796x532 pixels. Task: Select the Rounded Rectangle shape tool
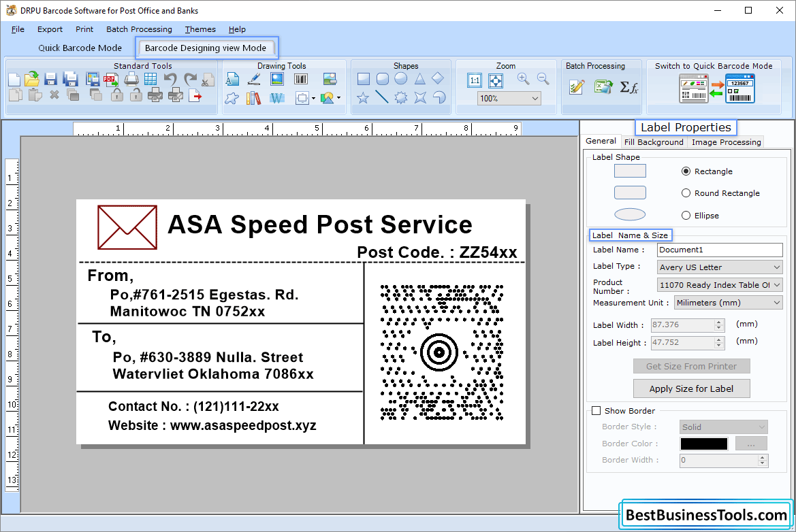point(382,79)
